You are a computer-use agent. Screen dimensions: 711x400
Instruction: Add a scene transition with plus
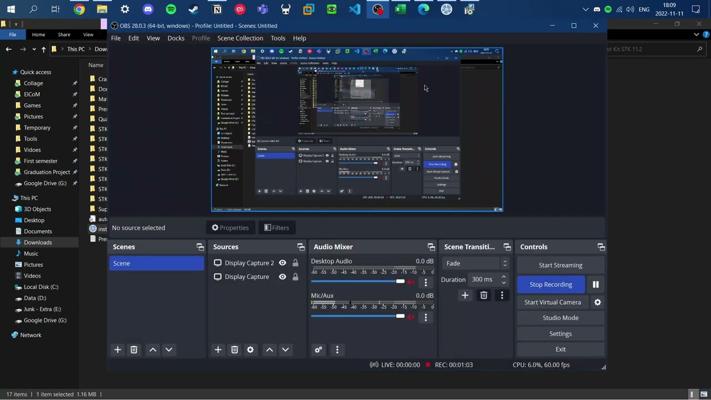click(x=465, y=295)
